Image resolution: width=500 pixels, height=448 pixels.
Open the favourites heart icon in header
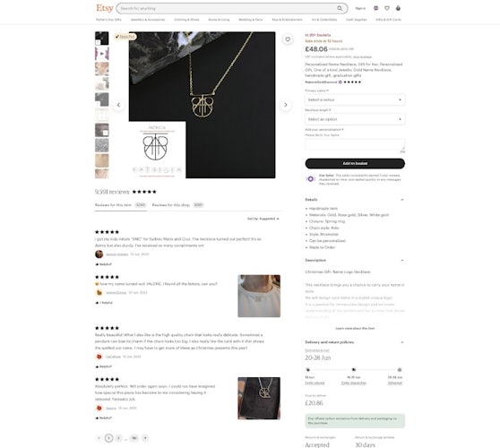[x=387, y=8]
